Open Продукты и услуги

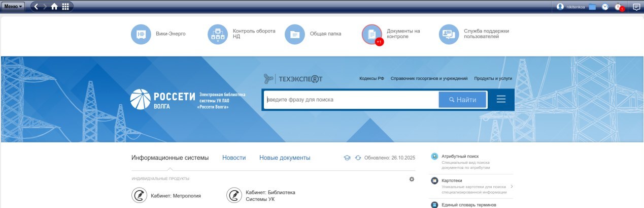[x=493, y=79]
